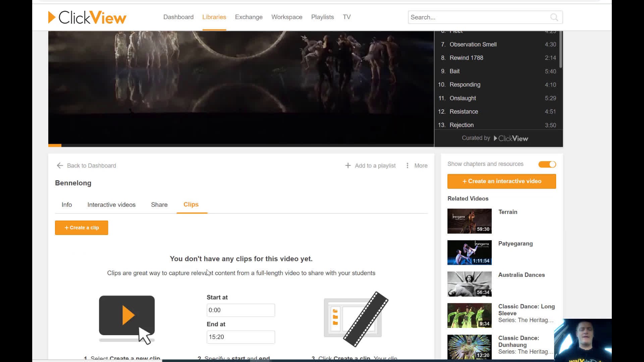Click the plus icon for Add to a playlist
The image size is (644, 362).
(348, 166)
